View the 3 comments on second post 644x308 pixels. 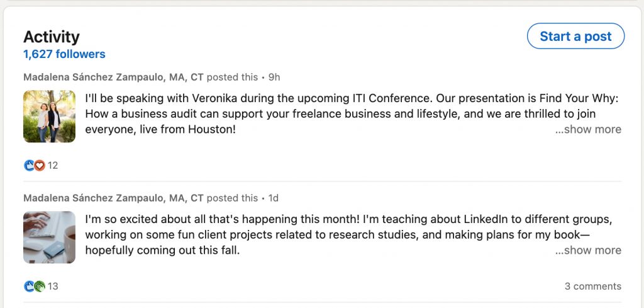point(592,286)
